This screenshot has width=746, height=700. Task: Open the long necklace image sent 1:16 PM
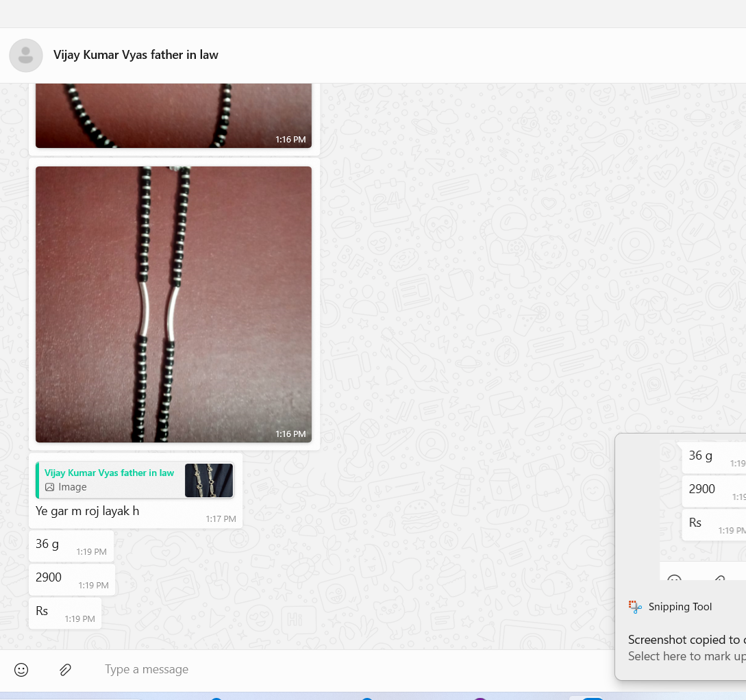173,304
